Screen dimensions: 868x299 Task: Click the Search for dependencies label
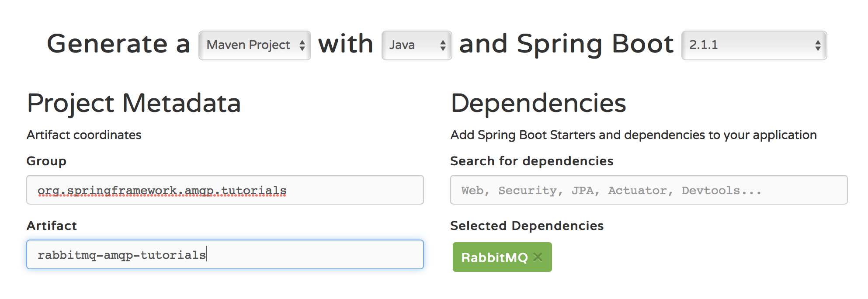click(x=531, y=161)
